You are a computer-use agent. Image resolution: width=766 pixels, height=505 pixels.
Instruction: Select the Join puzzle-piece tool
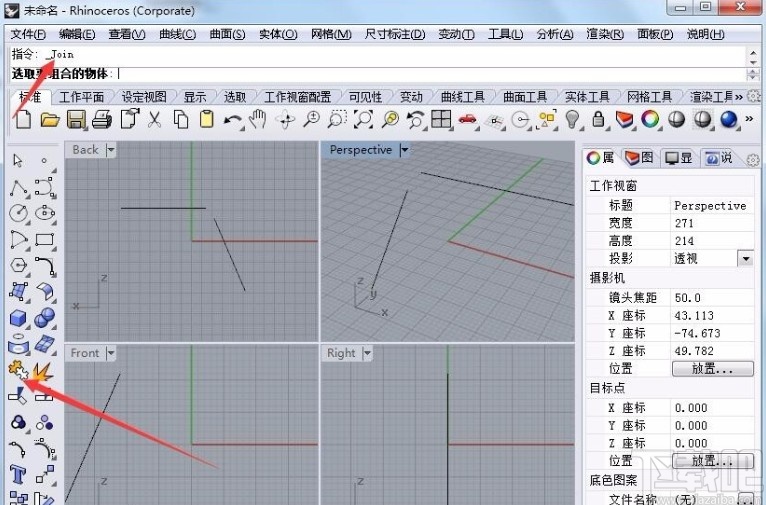click(18, 370)
